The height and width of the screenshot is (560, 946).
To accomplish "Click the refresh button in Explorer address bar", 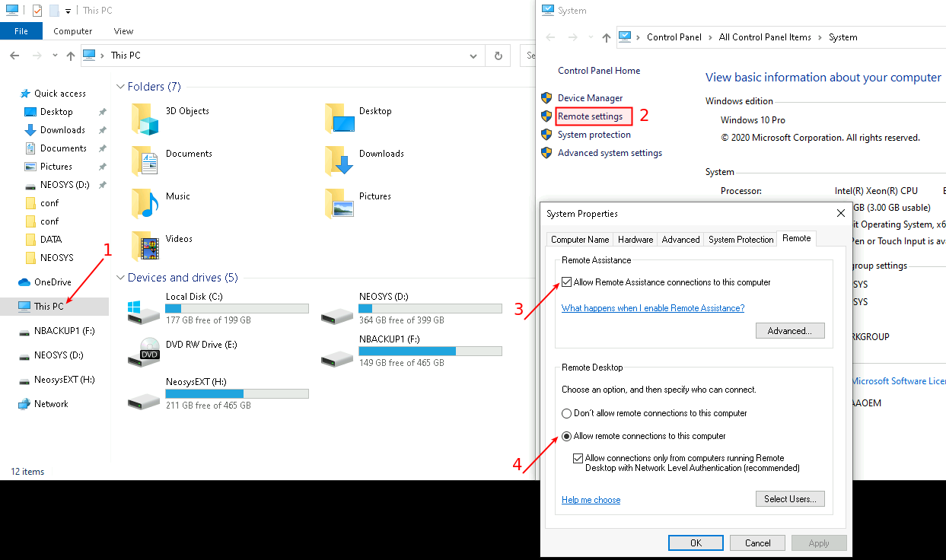I will [498, 56].
